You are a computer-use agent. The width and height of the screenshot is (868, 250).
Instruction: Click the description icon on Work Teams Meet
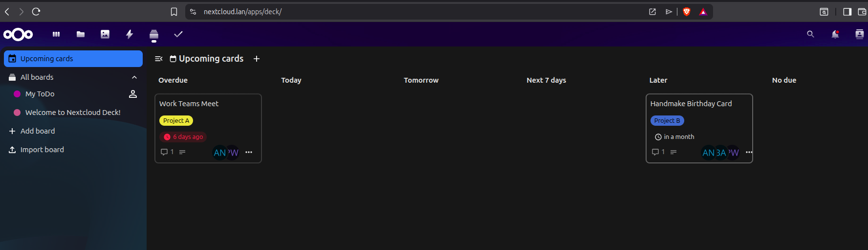click(182, 152)
